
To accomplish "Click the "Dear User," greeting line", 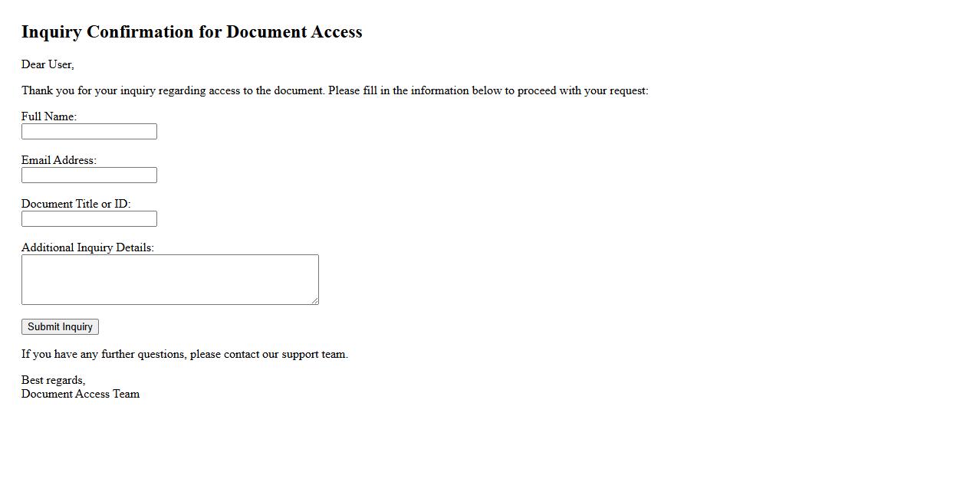I will pos(48,64).
